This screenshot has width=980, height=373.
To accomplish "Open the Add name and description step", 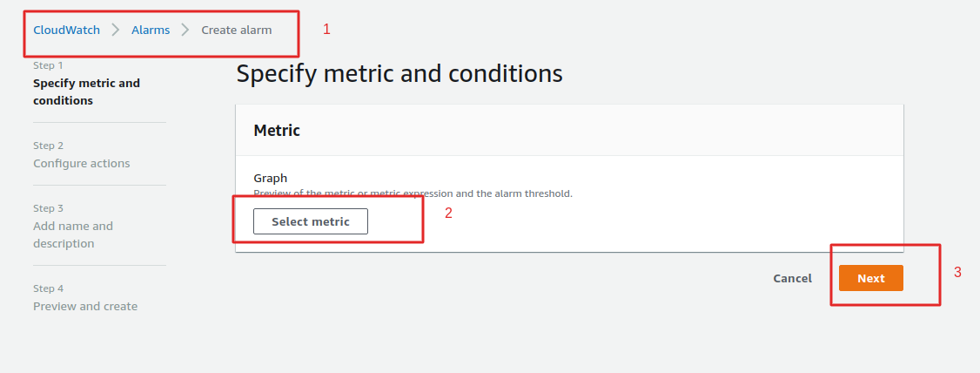I will pos(73,234).
